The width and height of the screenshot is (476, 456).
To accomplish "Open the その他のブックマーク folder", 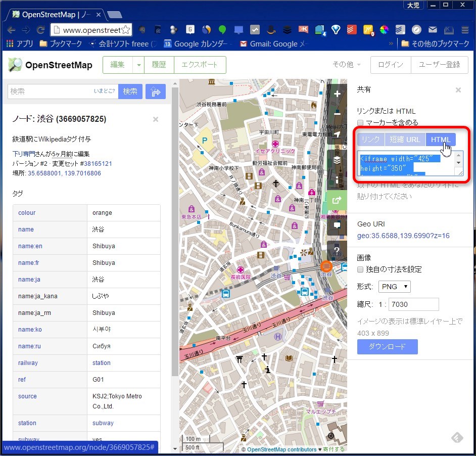I will pos(435,44).
